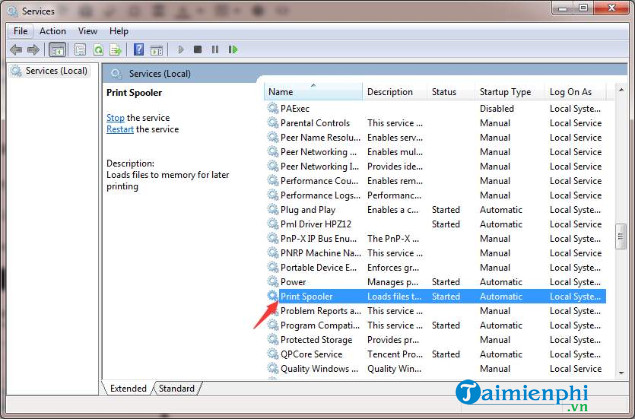The image size is (635, 420).
Task: Click the gear icon beside Protected Storage
Action: coord(273,339)
